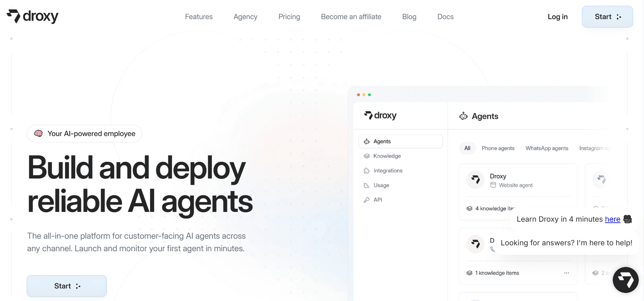Viewport: 644px width, 301px height.
Task: Click the brain icon in the AI-powered employee badge
Action: click(39, 133)
